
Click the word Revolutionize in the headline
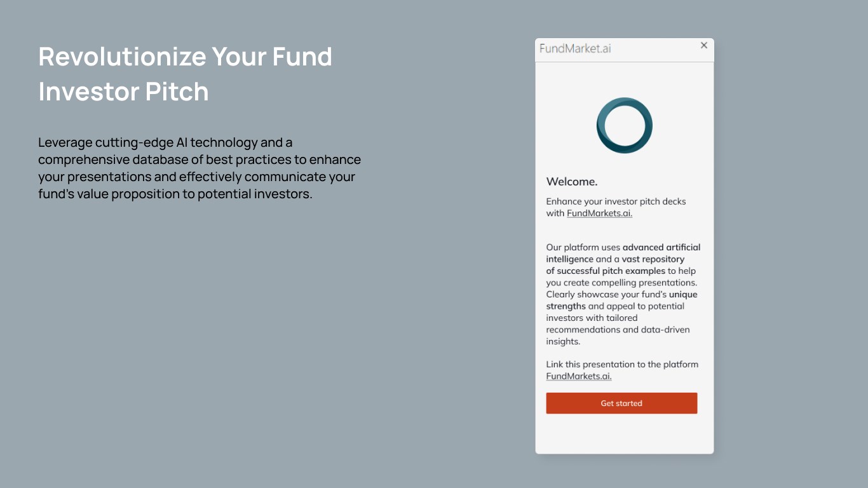(x=122, y=57)
